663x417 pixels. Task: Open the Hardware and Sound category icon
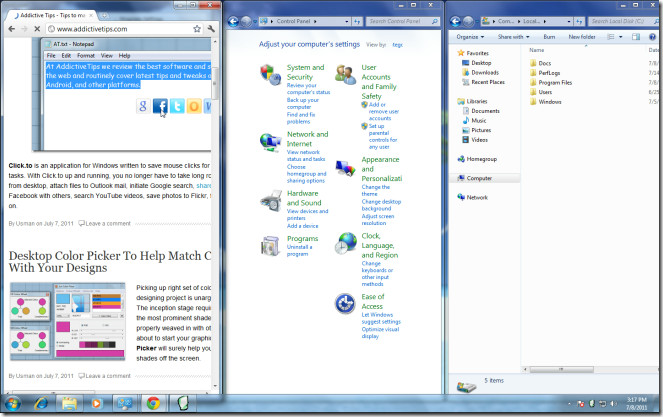[271, 200]
